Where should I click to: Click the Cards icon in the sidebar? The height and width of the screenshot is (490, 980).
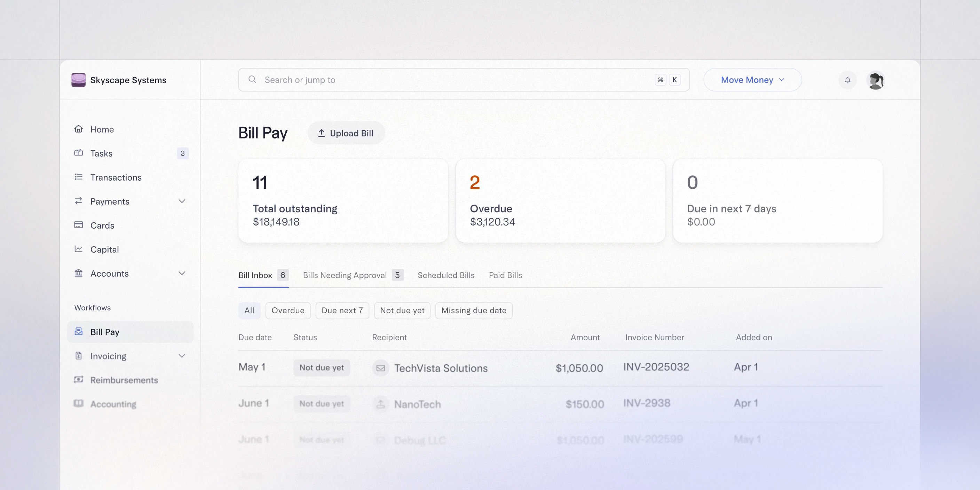(78, 225)
